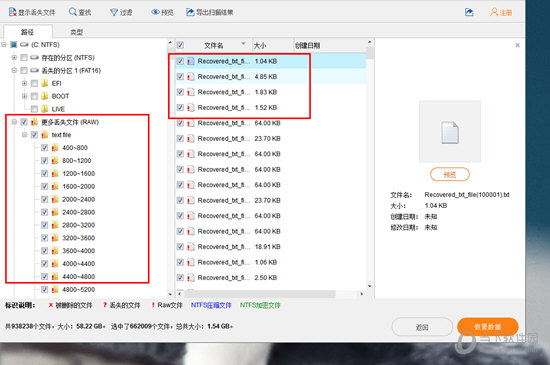Sort by the size (大小) column header
Screen dimensions: 550x365
pyautogui.click(x=273, y=45)
